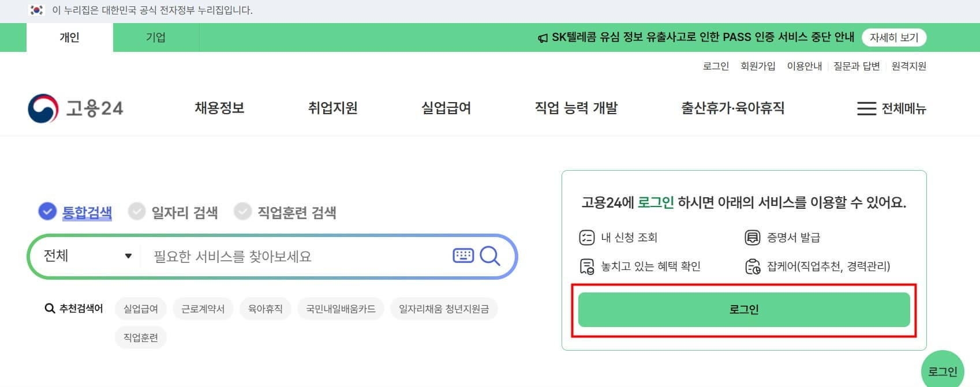Switch to the 기업 tab
The image size is (980, 387).
(x=156, y=37)
